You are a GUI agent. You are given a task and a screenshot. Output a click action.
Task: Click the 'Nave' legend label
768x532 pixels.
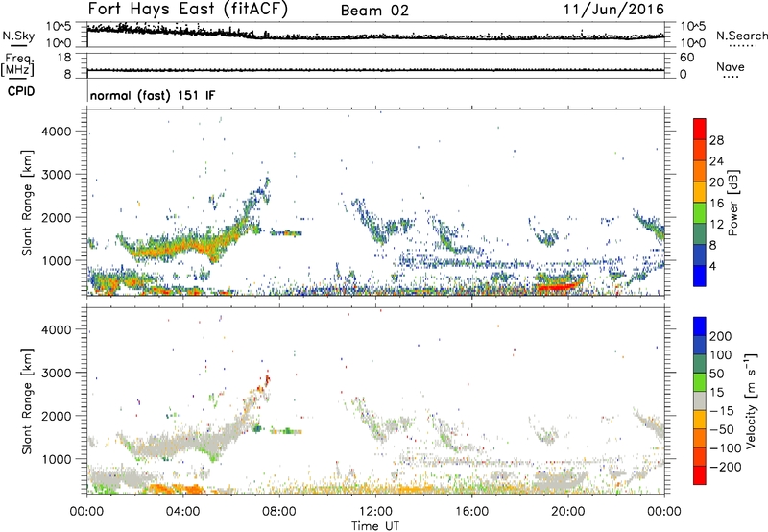[730, 66]
